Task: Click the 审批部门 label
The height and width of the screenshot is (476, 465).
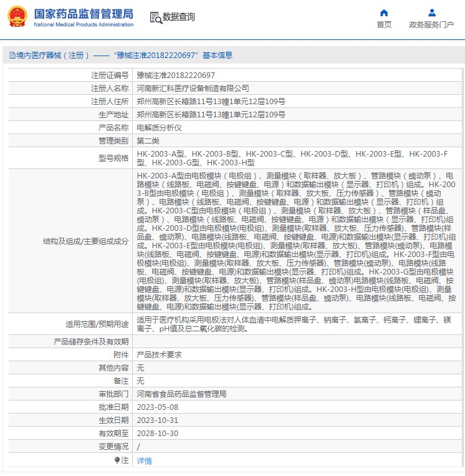Action: point(113,394)
